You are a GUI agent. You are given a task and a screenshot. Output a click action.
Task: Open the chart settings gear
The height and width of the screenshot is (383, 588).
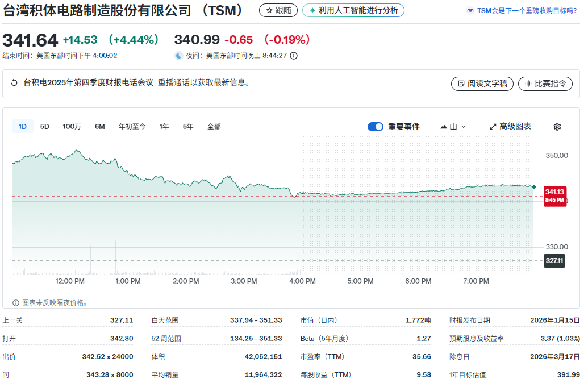coord(557,126)
